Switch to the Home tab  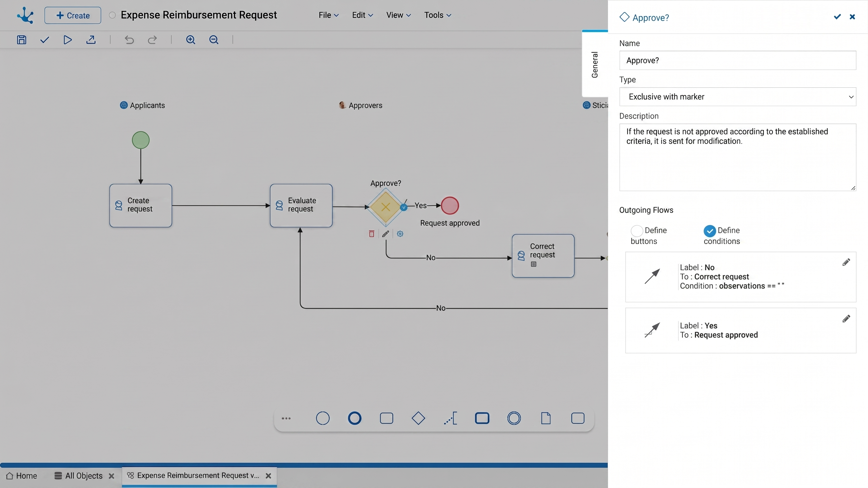(22, 476)
